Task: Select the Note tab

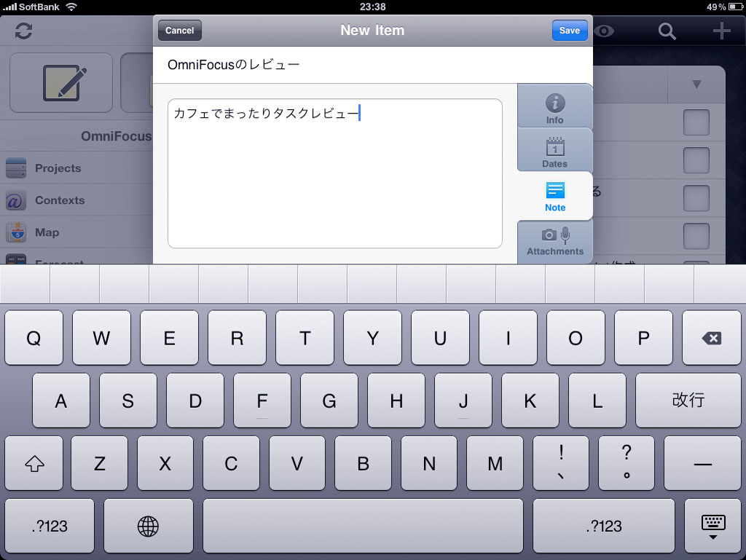Action: [554, 196]
